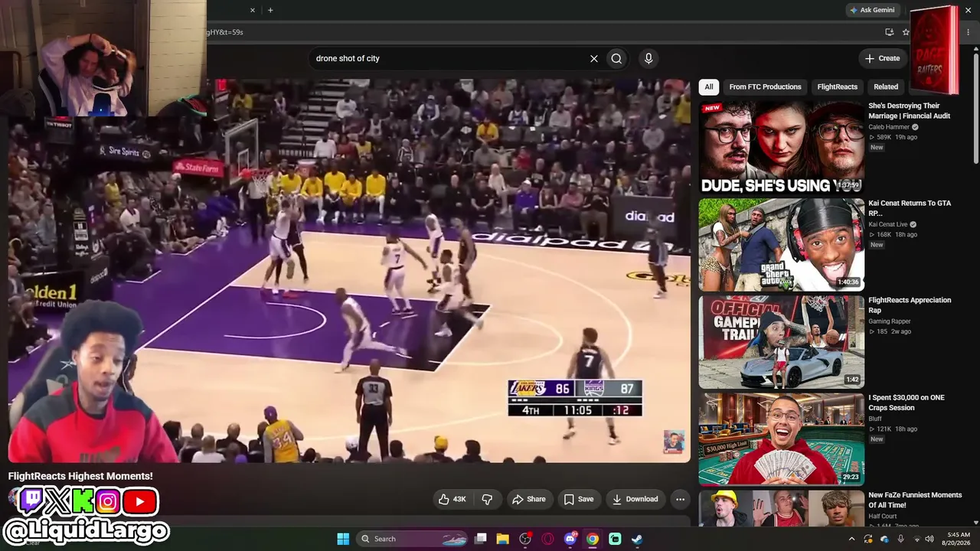This screenshot has width=980, height=551.
Task: Open Opera browser from the taskbar
Action: pyautogui.click(x=547, y=539)
